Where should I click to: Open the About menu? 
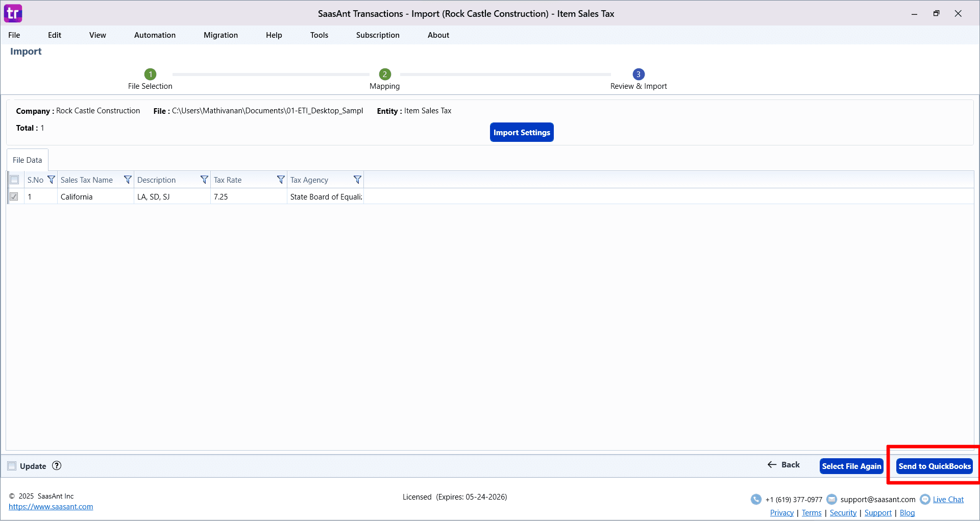[438, 35]
